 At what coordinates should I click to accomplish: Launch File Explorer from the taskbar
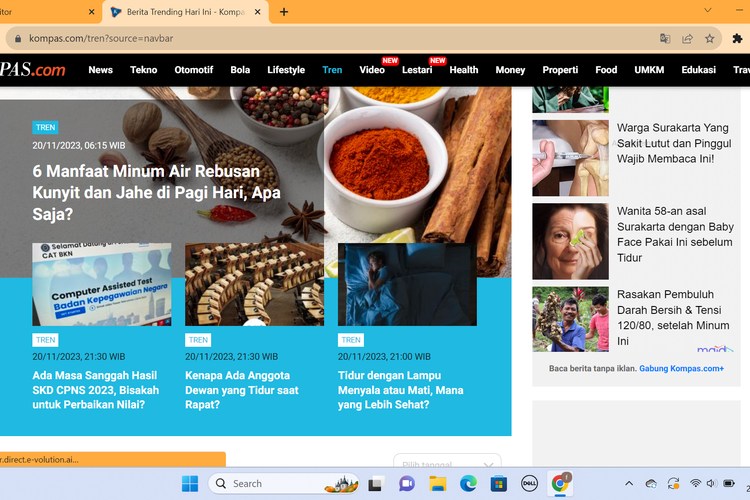[x=436, y=484]
